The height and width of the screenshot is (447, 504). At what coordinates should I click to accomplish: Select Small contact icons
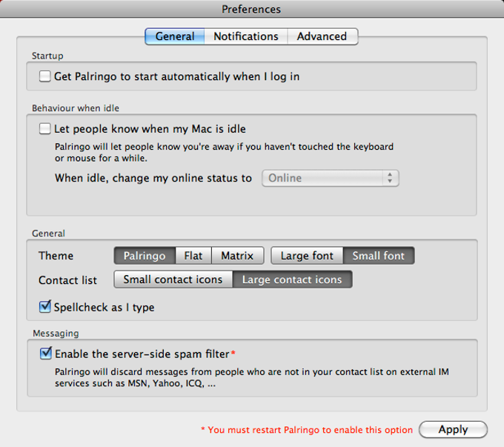(173, 279)
